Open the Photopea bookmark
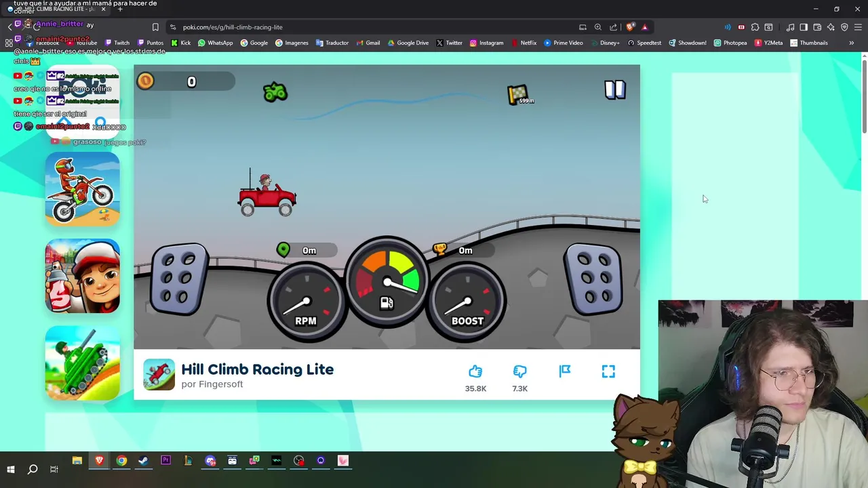Screen dimensions: 868x488 [x=730, y=43]
